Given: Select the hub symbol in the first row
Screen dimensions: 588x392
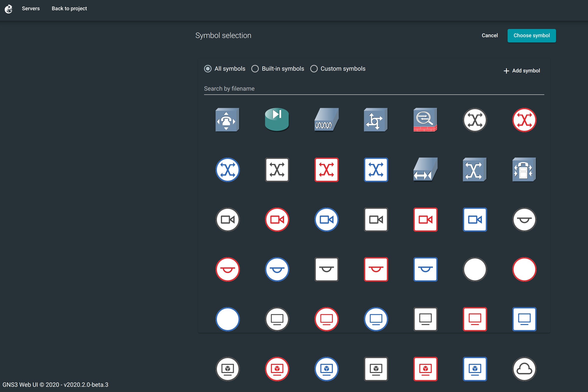Looking at the screenshot, I should click(326, 120).
